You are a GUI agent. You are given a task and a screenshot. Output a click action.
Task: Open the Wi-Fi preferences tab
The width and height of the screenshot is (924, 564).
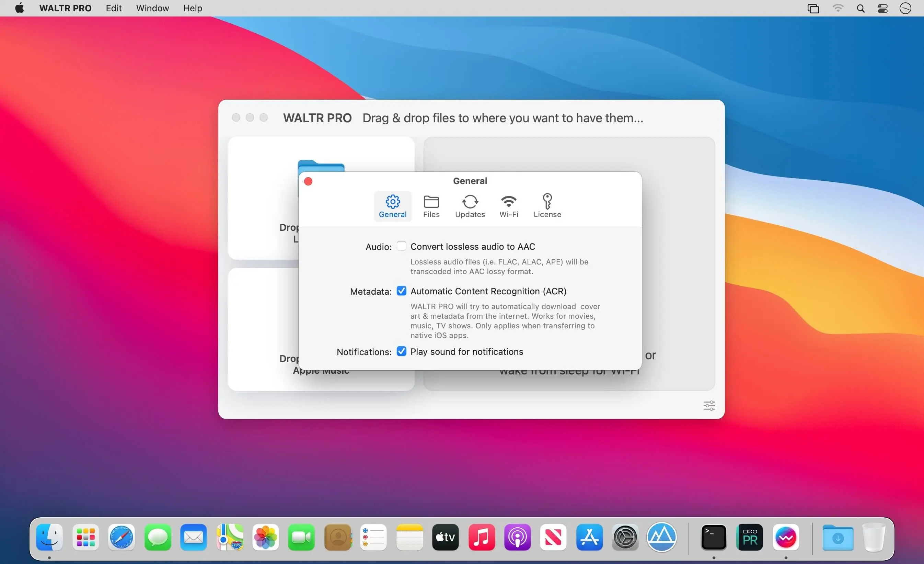[x=508, y=206]
